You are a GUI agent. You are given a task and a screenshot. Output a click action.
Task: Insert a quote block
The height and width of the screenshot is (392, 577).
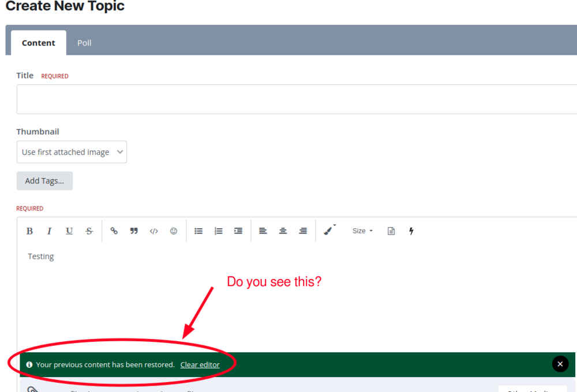tap(134, 231)
